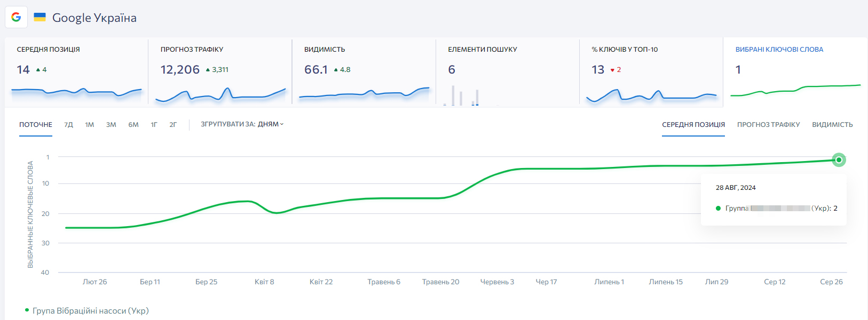The width and height of the screenshot is (868, 320).
Task: Show the Видимість chart tab
Action: (832, 125)
